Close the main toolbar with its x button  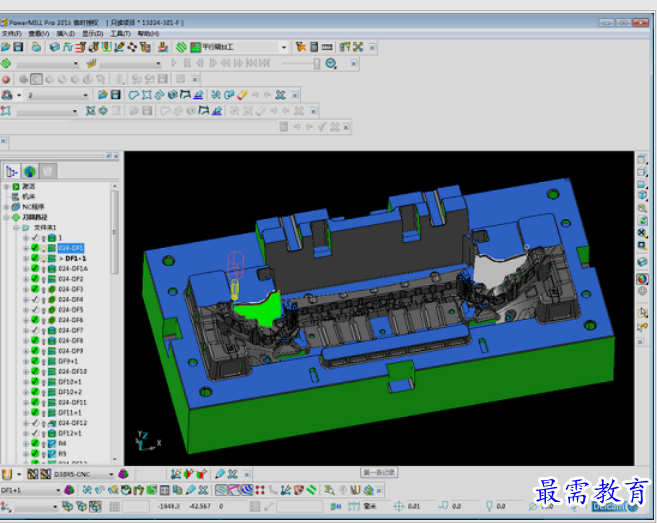pyautogui.click(x=372, y=48)
